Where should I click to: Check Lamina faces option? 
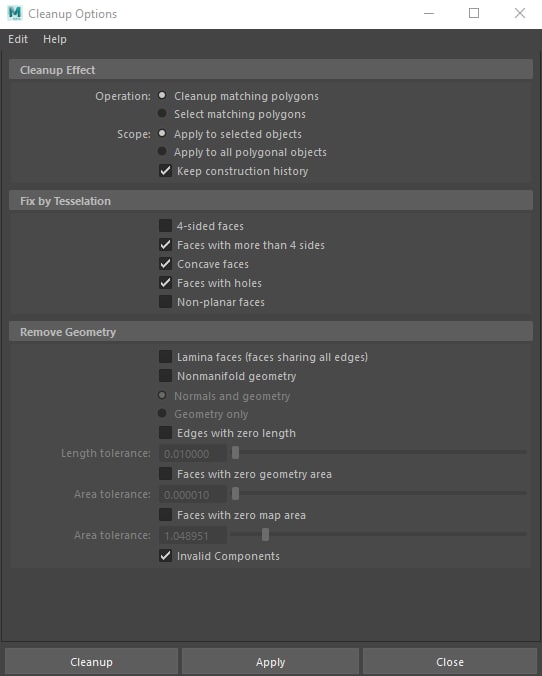[165, 357]
